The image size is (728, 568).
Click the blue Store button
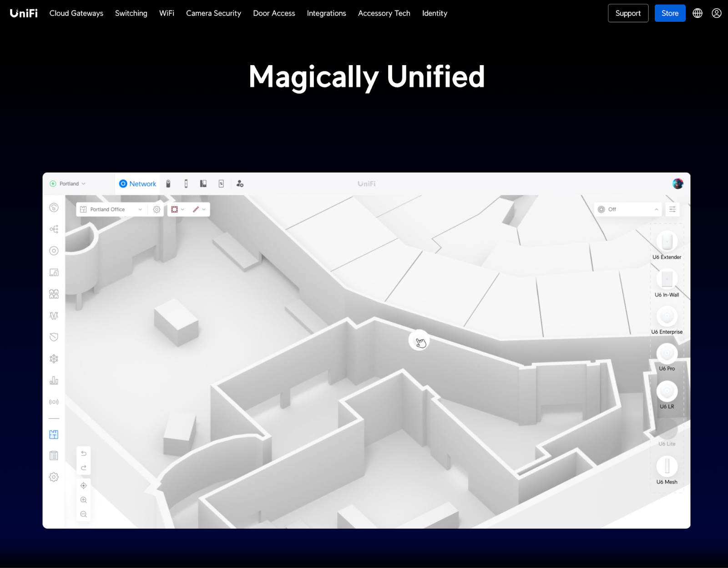pyautogui.click(x=670, y=13)
